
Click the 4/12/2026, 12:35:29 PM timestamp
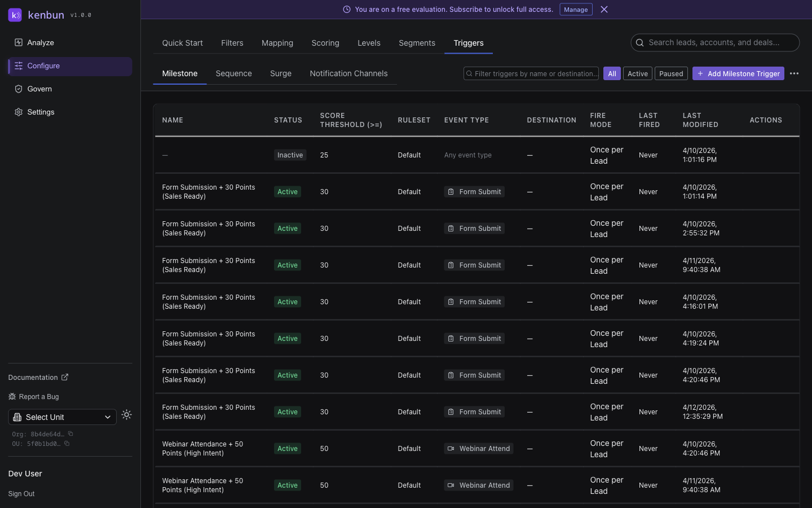coord(703,412)
